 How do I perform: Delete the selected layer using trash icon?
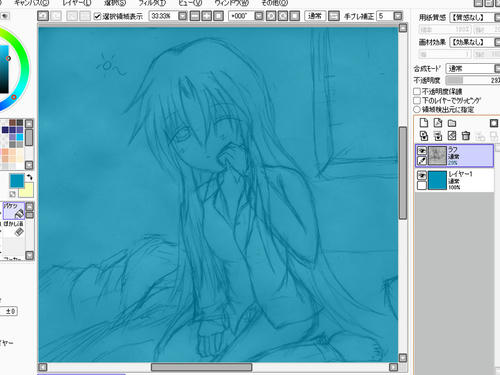(466, 136)
